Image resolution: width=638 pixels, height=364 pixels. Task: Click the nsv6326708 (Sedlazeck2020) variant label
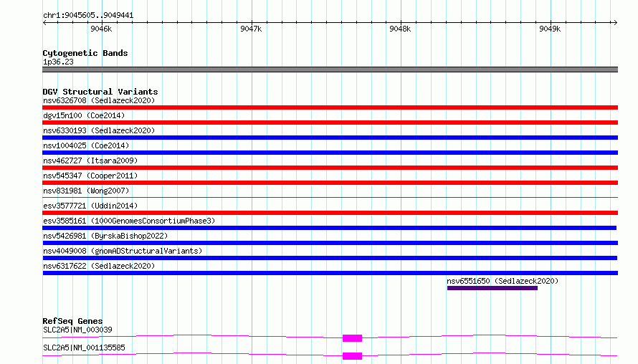click(x=99, y=100)
